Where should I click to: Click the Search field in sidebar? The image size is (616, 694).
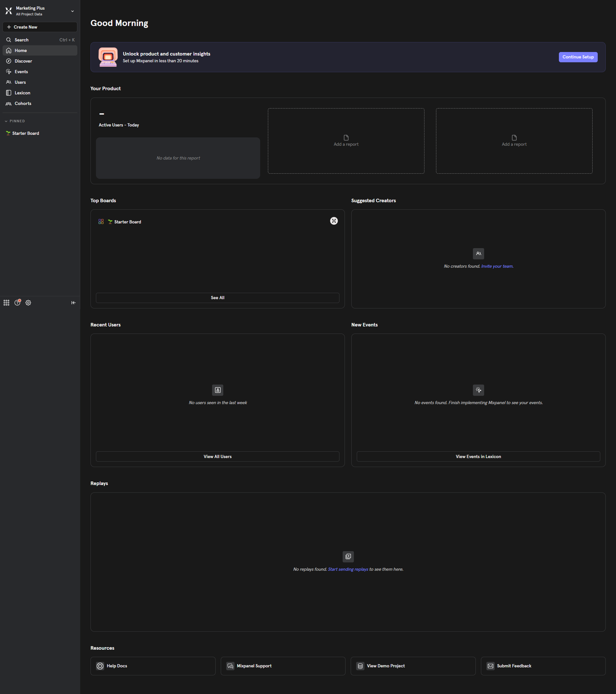pyautogui.click(x=40, y=40)
